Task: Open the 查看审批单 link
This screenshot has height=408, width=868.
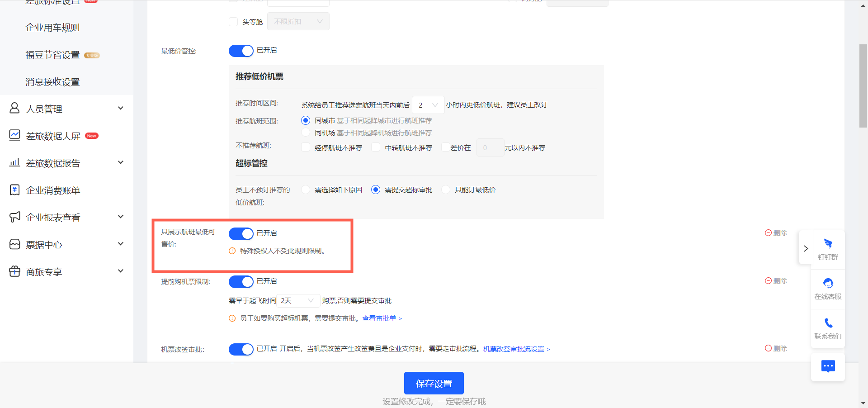Action: click(x=382, y=318)
